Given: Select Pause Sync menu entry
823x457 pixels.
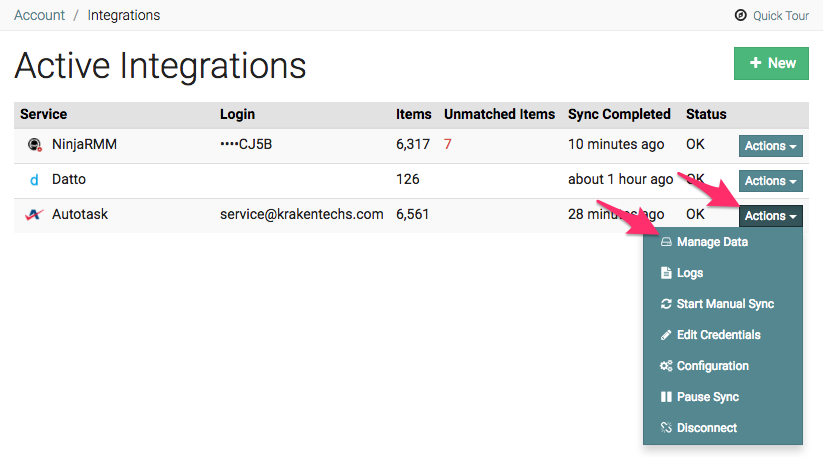Looking at the screenshot, I should 723,397.
